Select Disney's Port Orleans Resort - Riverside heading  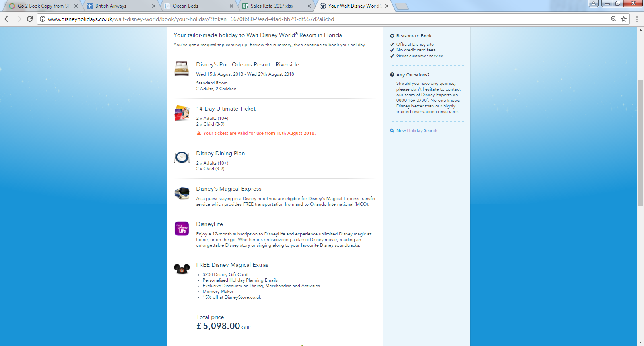pos(248,64)
